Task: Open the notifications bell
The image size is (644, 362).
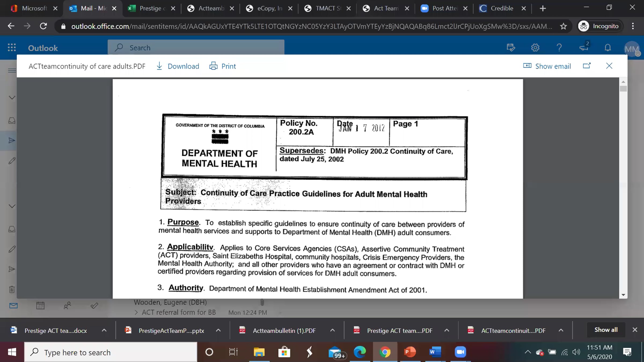Action: coord(608,48)
